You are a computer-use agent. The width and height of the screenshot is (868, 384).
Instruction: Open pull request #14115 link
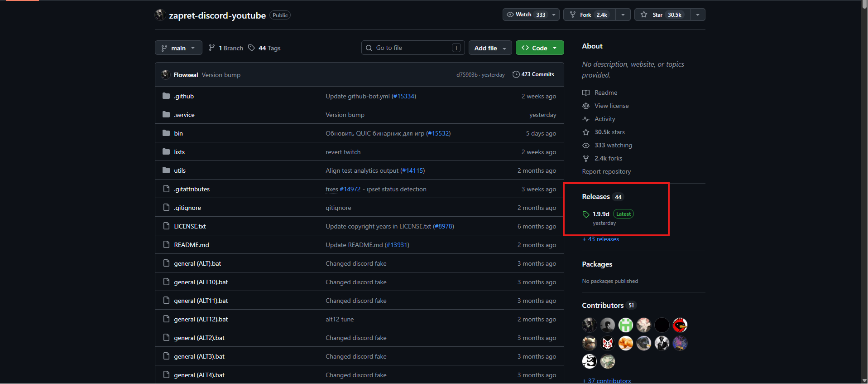(x=412, y=170)
